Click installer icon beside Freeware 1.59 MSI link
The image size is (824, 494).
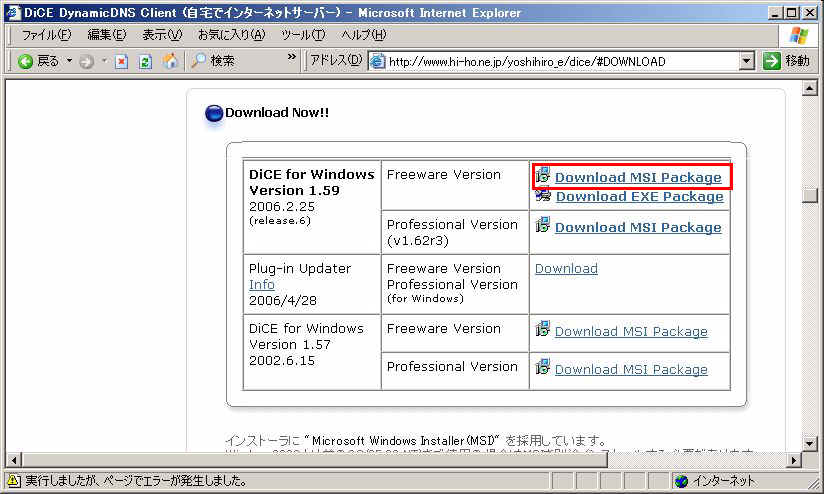pos(543,175)
